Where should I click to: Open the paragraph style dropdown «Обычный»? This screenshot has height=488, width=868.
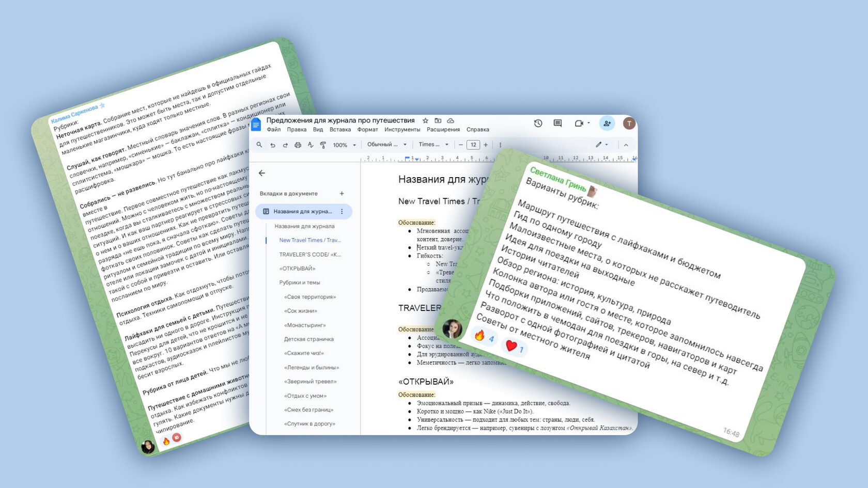click(387, 145)
